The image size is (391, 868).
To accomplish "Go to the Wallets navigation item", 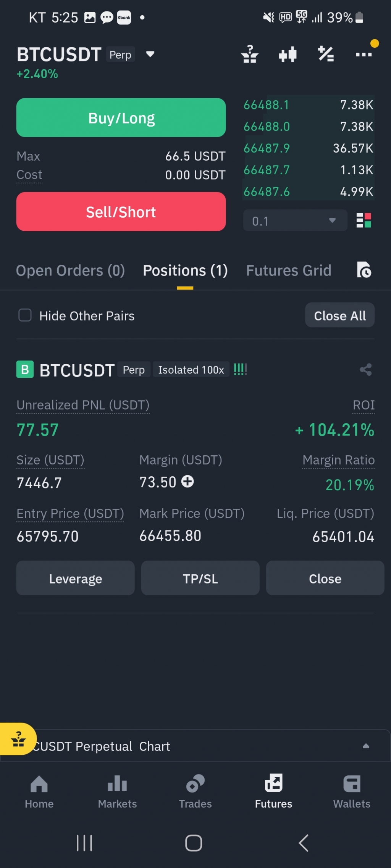I will pyautogui.click(x=352, y=792).
